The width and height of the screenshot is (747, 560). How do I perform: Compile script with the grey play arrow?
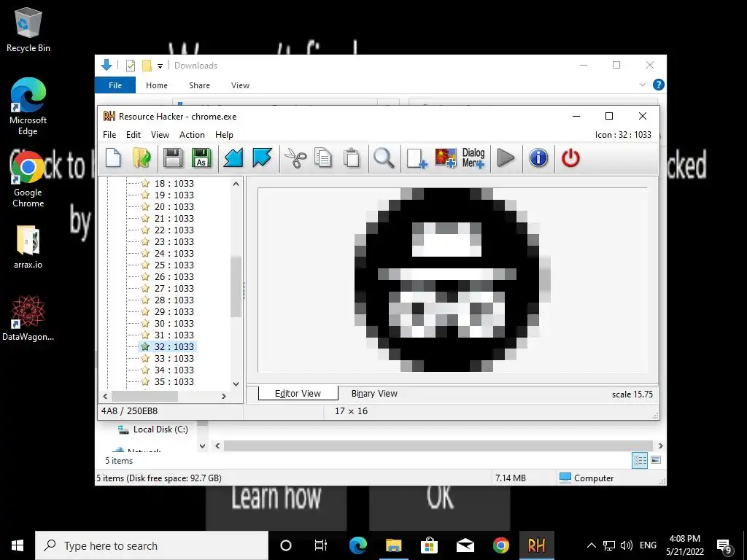tap(506, 158)
